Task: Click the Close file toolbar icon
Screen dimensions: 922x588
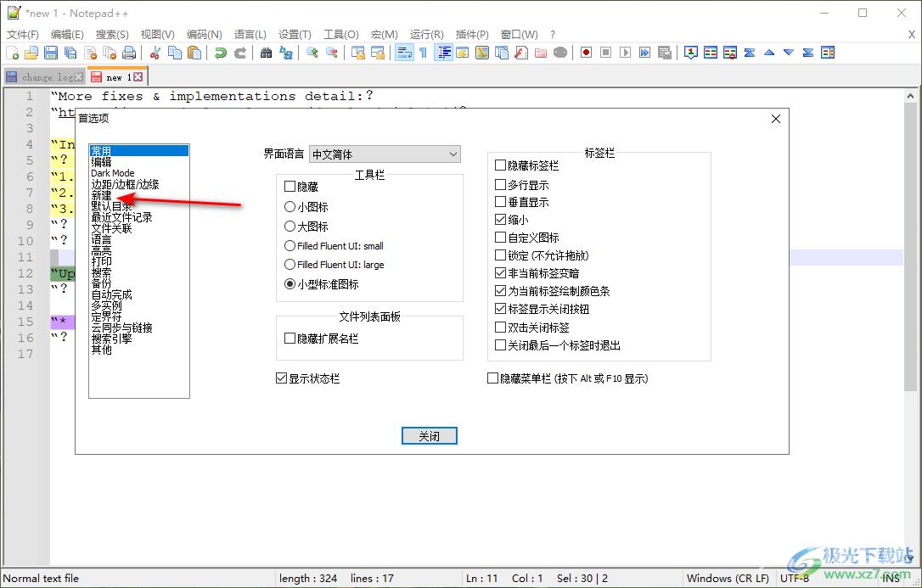Action: click(x=90, y=53)
